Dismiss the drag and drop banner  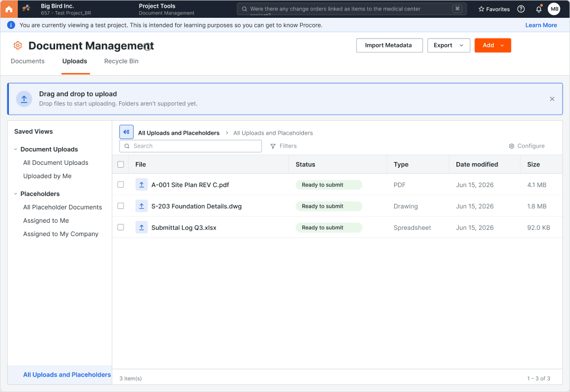[x=552, y=99]
